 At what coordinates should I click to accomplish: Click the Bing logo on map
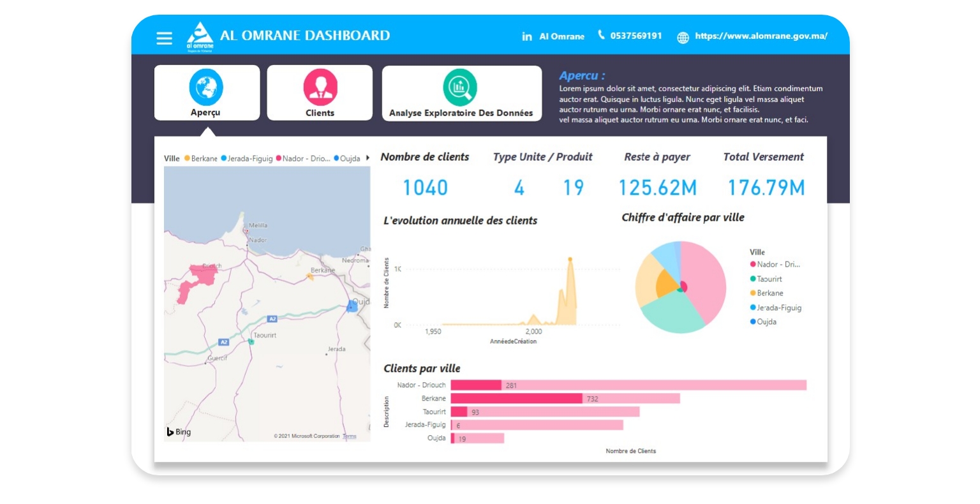click(x=179, y=432)
